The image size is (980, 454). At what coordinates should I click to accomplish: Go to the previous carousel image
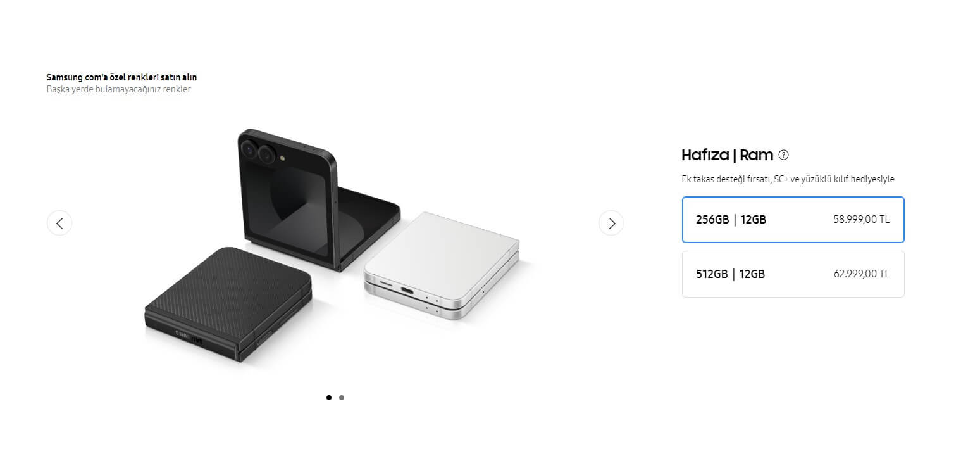click(59, 223)
